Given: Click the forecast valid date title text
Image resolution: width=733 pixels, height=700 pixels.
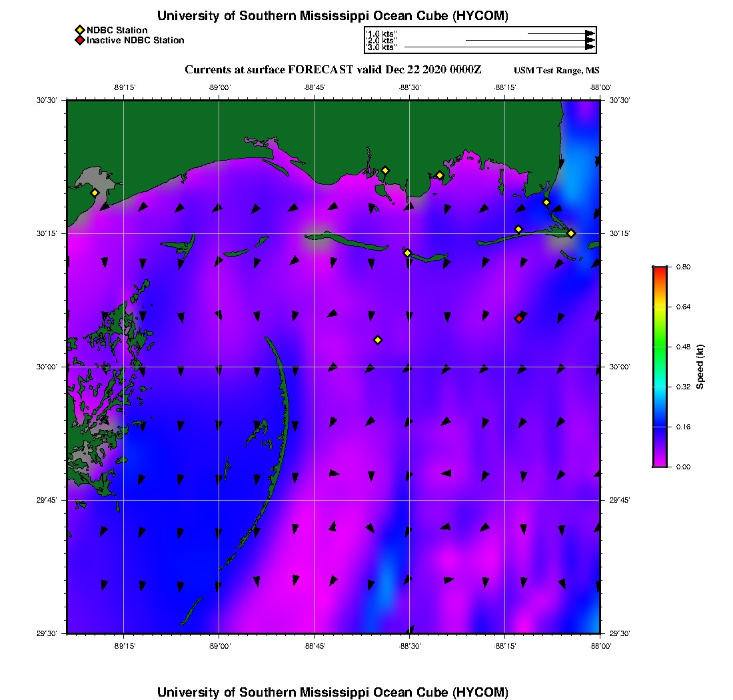Looking at the screenshot, I should pyautogui.click(x=333, y=70).
